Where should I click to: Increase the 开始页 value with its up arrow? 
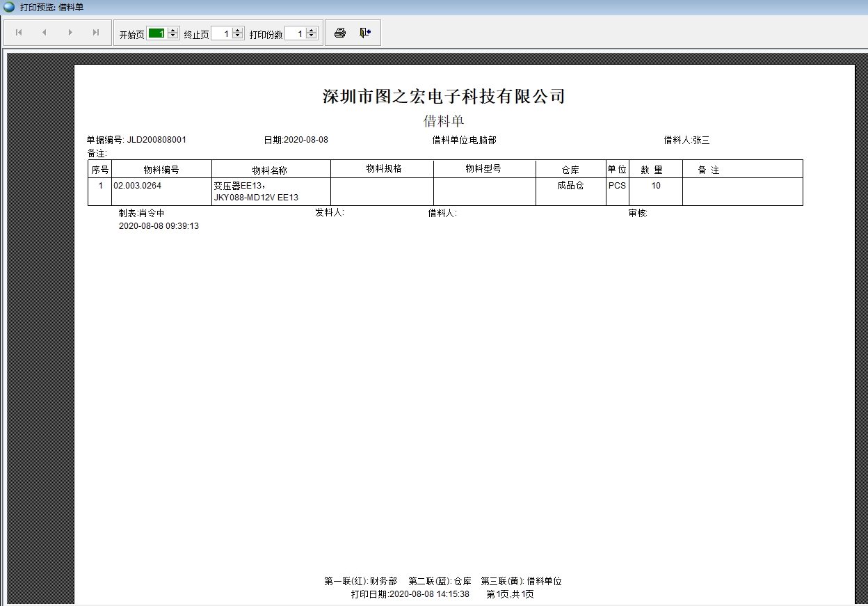(172, 29)
